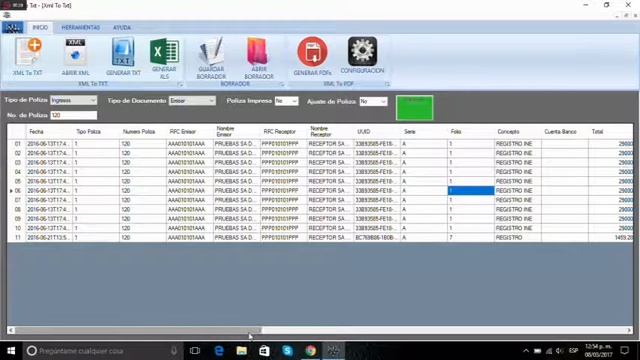Image resolution: width=640 pixels, height=360 pixels.
Task: Click Cortana search box
Action: point(102,351)
